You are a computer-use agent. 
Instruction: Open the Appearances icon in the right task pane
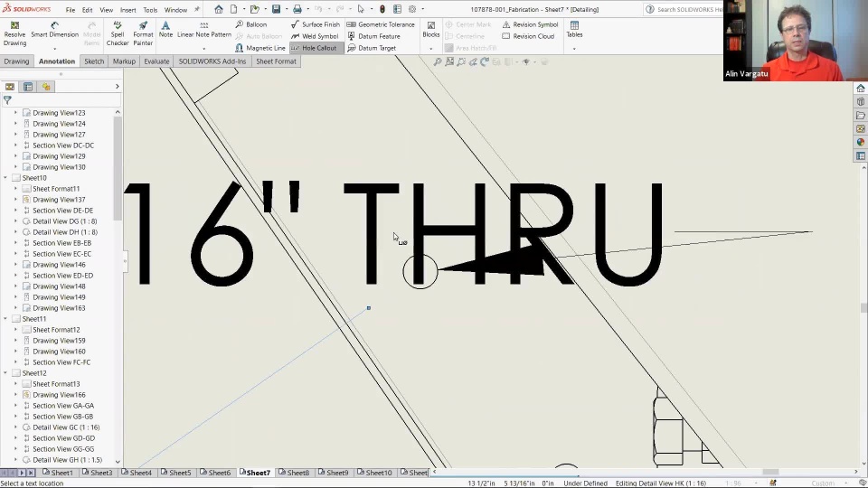[860, 142]
